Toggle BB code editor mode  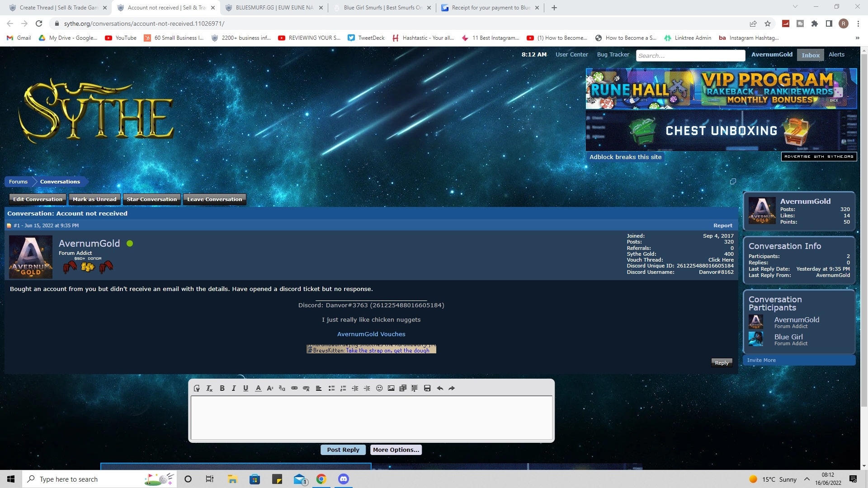click(x=197, y=388)
